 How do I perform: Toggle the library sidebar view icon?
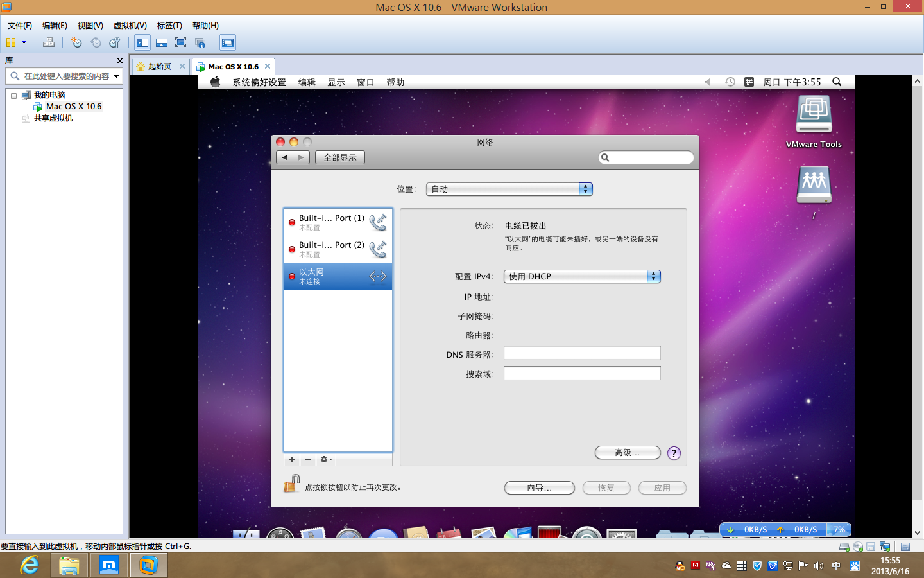tap(142, 42)
